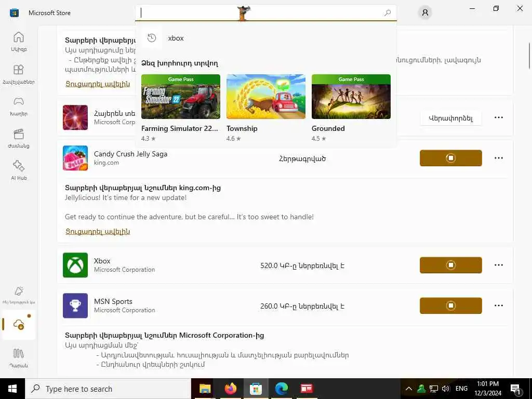The image size is (532, 399).
Task: Click the green person icon in system tray
Action: point(421,389)
